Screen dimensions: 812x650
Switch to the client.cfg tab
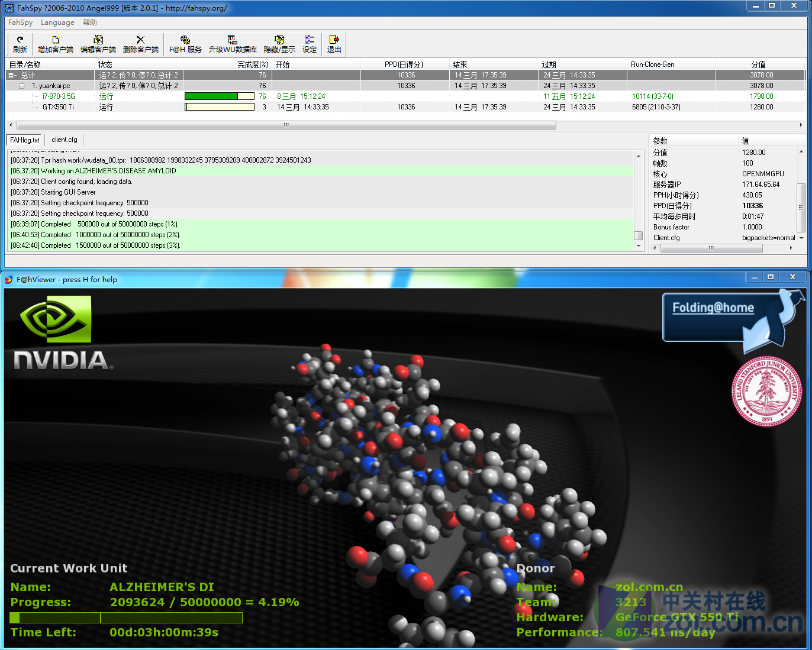tap(64, 140)
